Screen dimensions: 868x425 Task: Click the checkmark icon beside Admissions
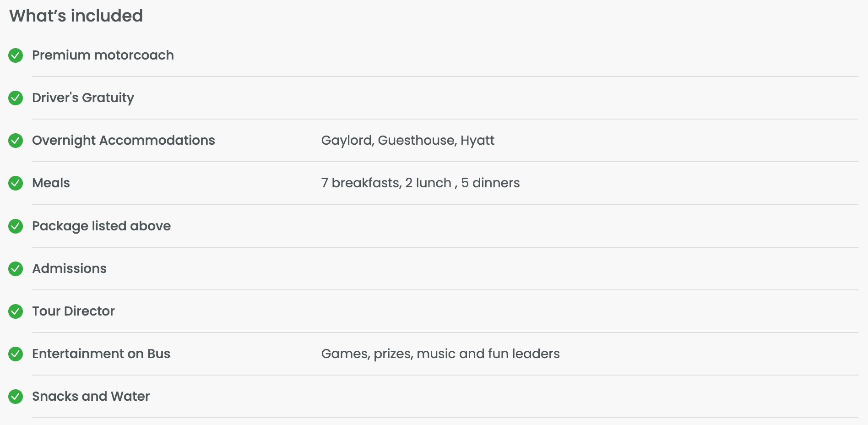click(x=16, y=269)
